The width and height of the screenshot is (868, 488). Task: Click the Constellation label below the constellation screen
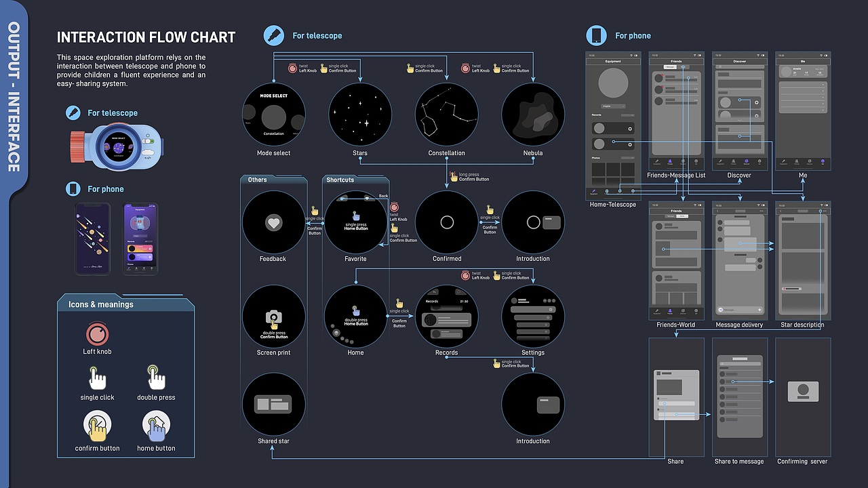[x=447, y=153]
